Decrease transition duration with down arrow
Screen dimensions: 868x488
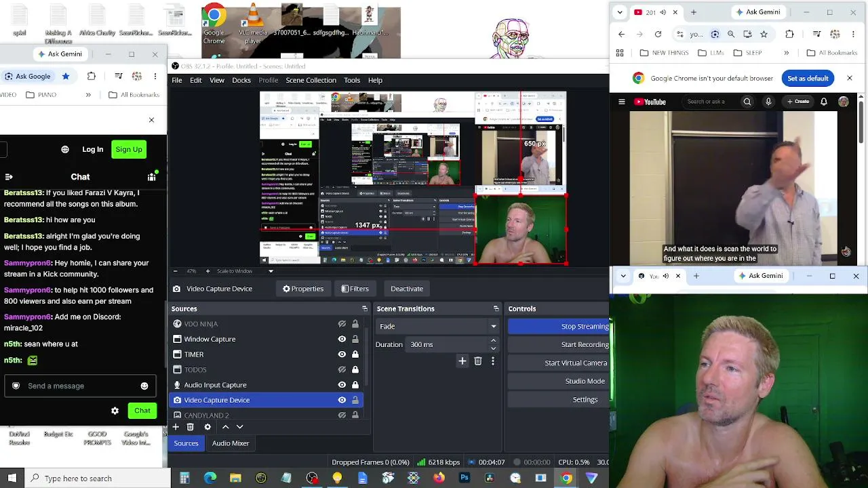(493, 348)
